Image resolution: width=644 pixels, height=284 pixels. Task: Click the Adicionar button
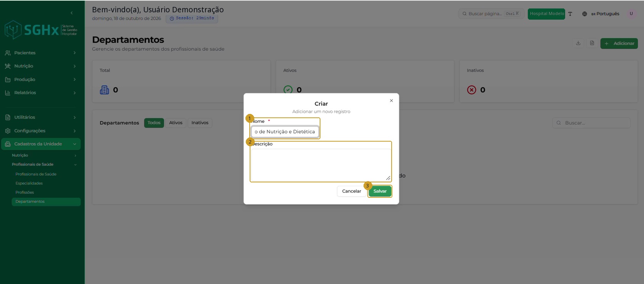pos(619,43)
